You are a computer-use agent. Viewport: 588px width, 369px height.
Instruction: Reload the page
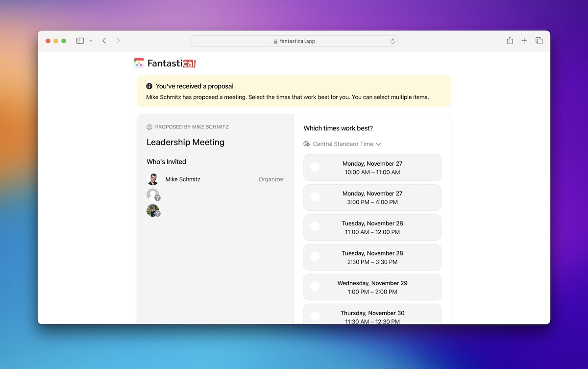click(x=392, y=41)
